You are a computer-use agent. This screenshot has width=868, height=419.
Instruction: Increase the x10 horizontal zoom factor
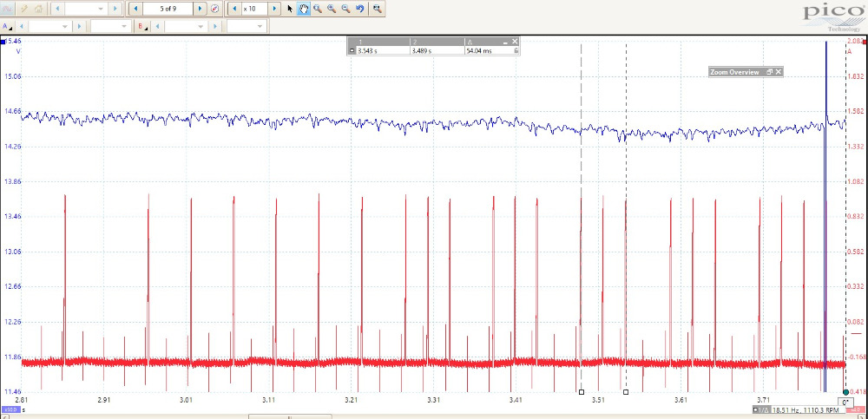pyautogui.click(x=274, y=9)
